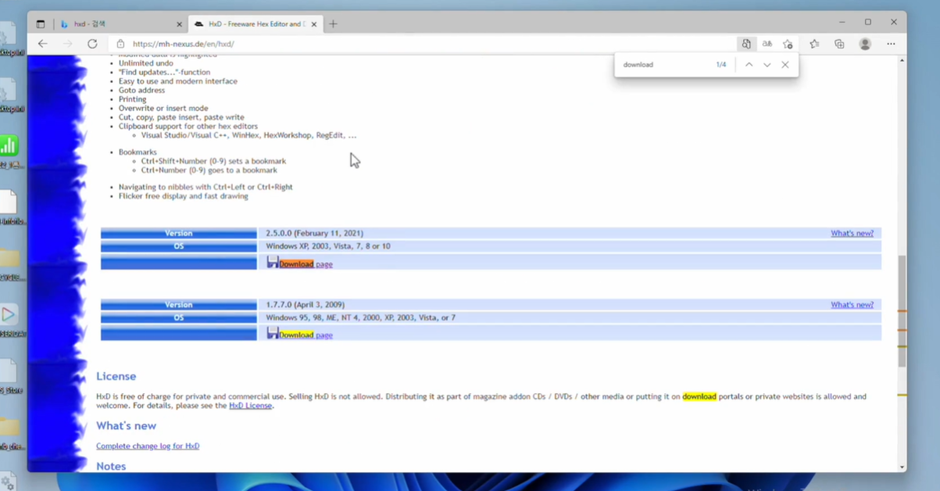
Task: Open Complete change log for HxD
Action: 147,446
